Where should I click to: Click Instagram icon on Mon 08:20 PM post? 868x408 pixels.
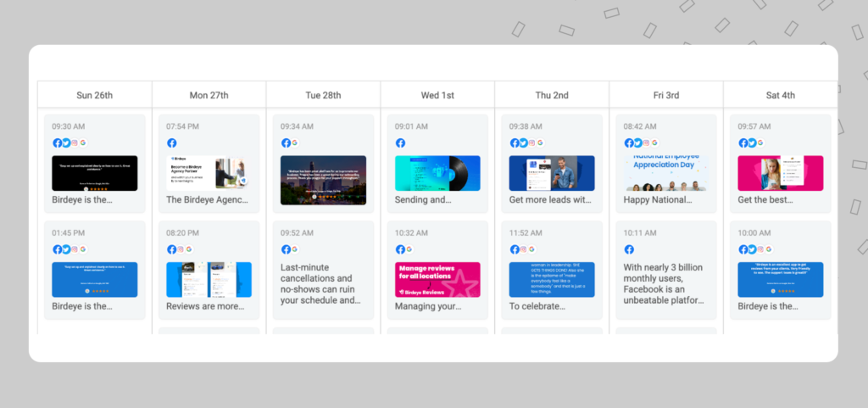tap(180, 249)
